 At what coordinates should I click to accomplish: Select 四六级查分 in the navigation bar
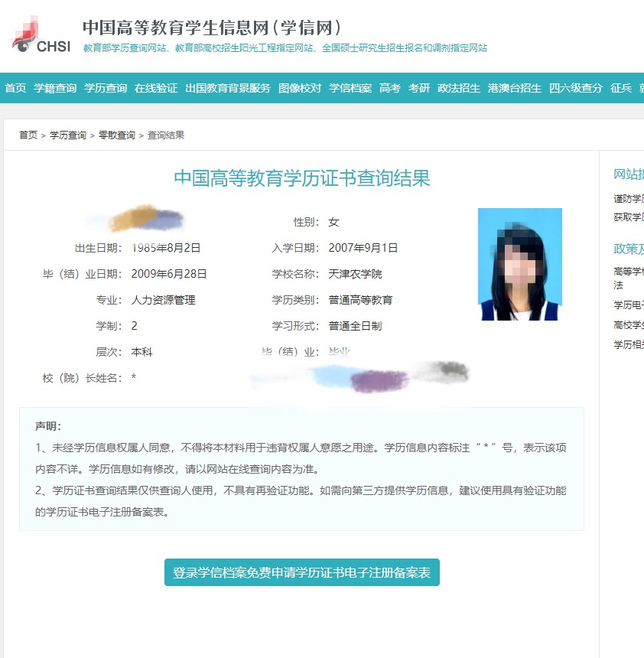[576, 88]
